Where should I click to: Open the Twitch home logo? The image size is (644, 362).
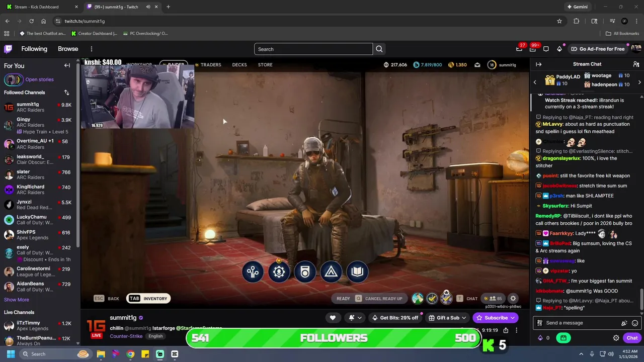(8, 49)
